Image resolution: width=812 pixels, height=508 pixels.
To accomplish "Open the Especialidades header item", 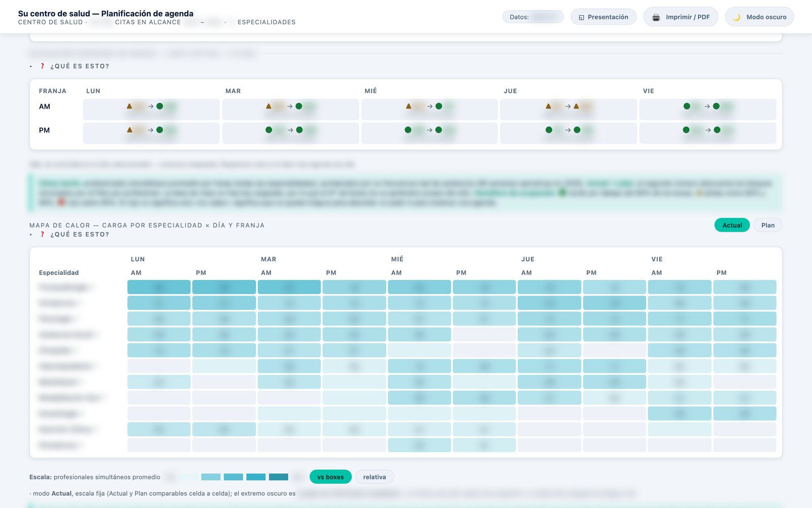I will click(266, 22).
